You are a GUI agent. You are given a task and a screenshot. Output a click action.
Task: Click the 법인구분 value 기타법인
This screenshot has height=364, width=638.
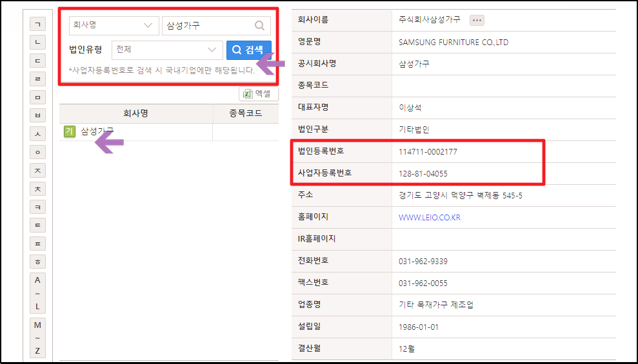pyautogui.click(x=414, y=130)
